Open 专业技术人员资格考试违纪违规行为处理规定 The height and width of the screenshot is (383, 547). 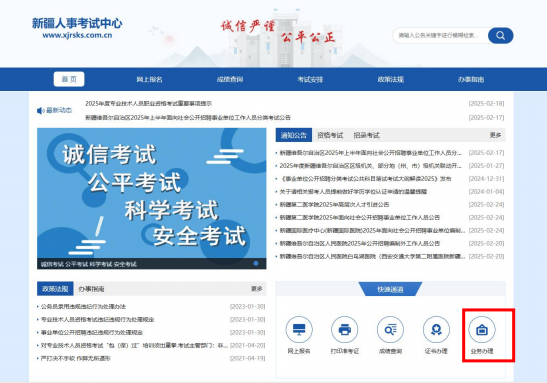97,320
